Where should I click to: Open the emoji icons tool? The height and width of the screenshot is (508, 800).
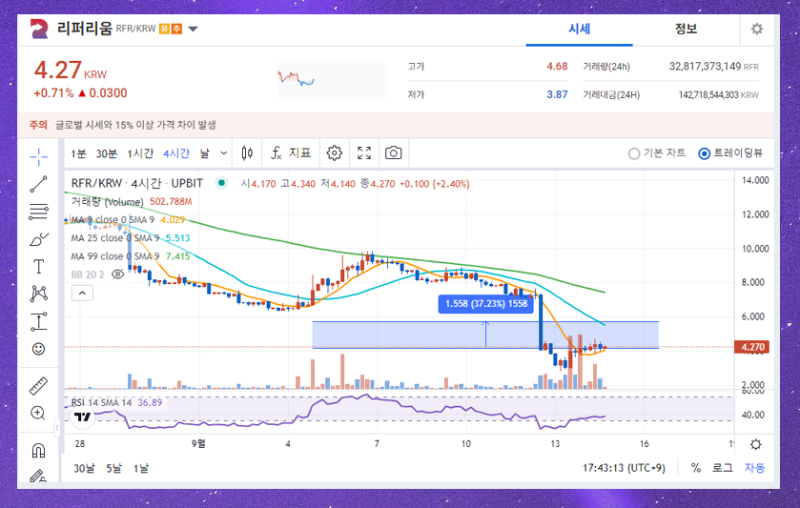[x=38, y=349]
